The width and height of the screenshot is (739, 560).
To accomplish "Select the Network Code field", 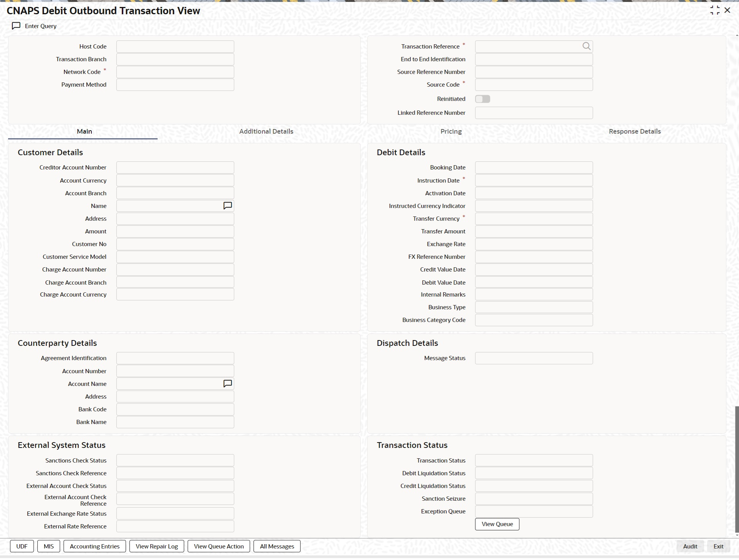I will (175, 72).
